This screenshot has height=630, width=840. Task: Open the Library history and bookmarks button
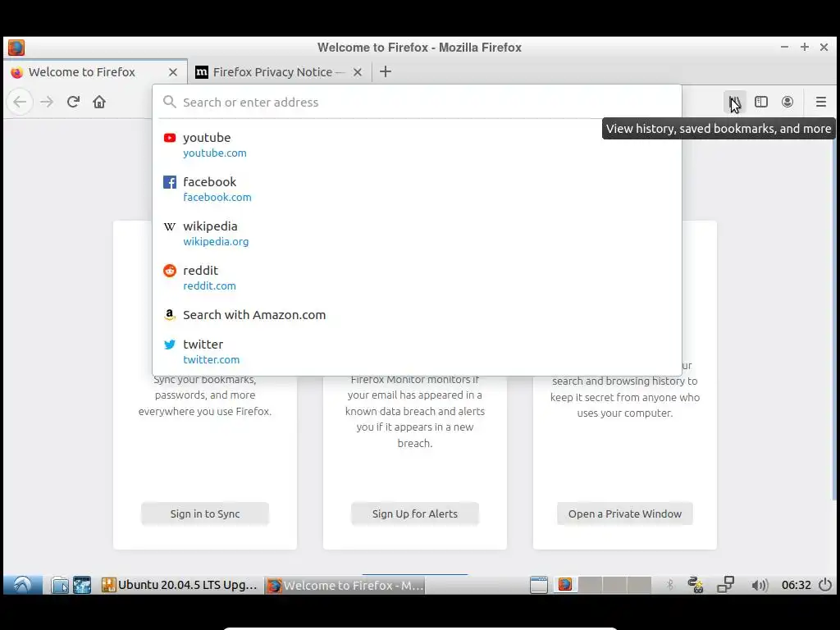click(x=734, y=102)
